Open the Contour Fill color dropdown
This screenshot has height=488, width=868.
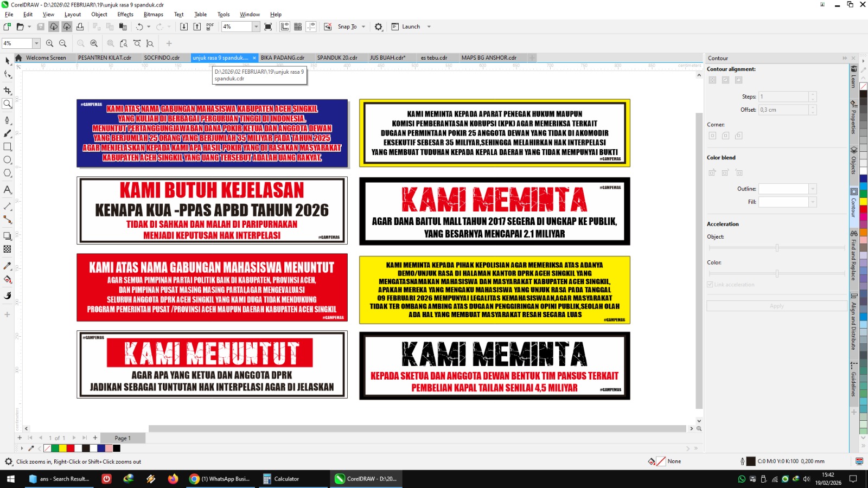coord(812,202)
